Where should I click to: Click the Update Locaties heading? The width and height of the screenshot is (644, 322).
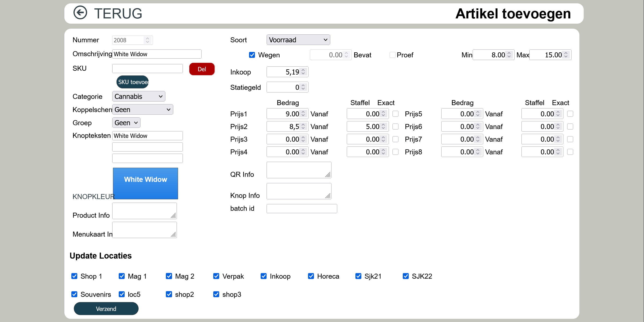101,256
